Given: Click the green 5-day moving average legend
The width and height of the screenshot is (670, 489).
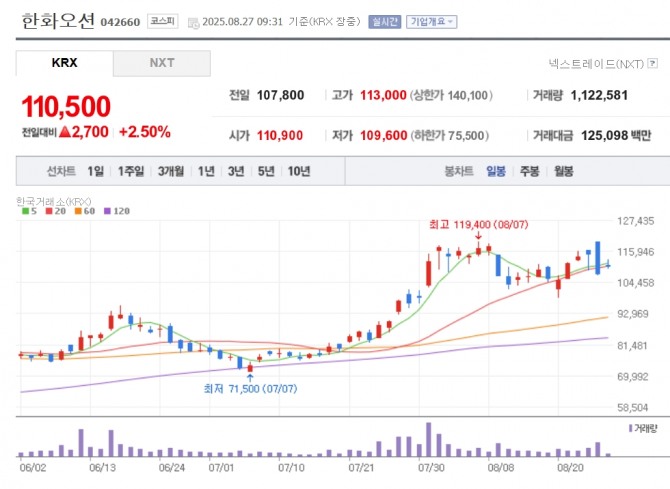Looking at the screenshot, I should pyautogui.click(x=27, y=211).
